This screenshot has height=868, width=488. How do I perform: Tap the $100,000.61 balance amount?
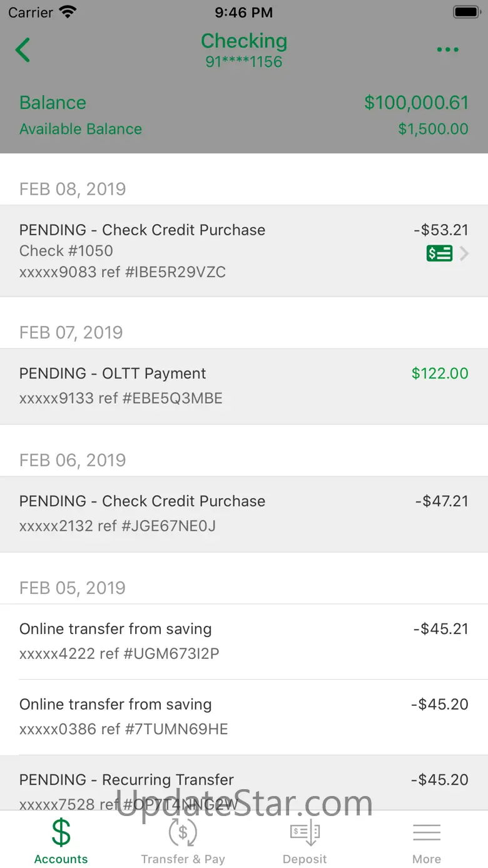tap(416, 103)
